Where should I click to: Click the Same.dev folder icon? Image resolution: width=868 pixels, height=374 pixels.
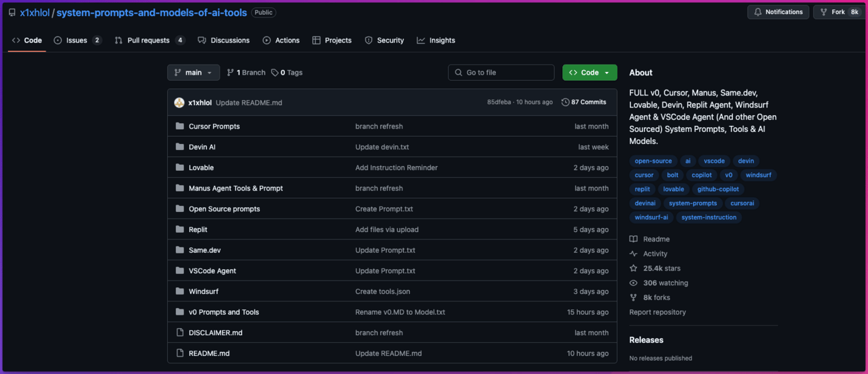pyautogui.click(x=179, y=250)
